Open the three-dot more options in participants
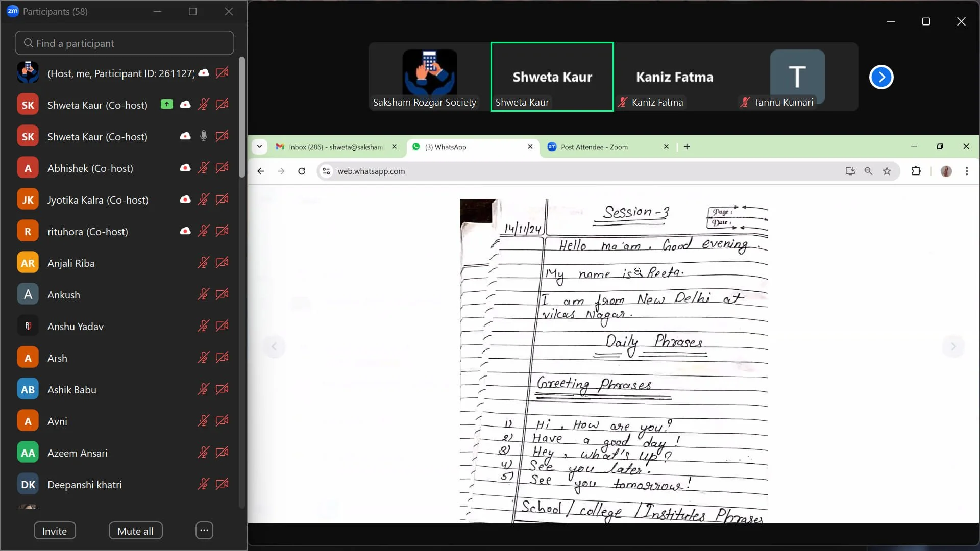This screenshot has height=551, width=980. click(x=204, y=531)
